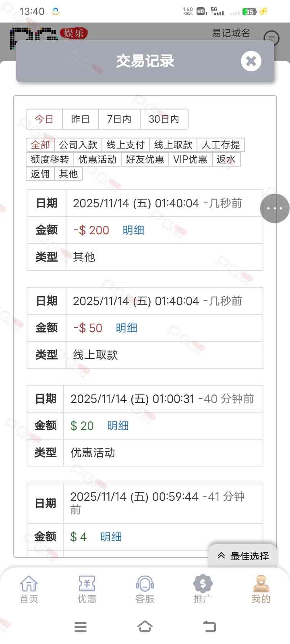Open the 我的 profile icon
290x644 pixels.
(261, 588)
